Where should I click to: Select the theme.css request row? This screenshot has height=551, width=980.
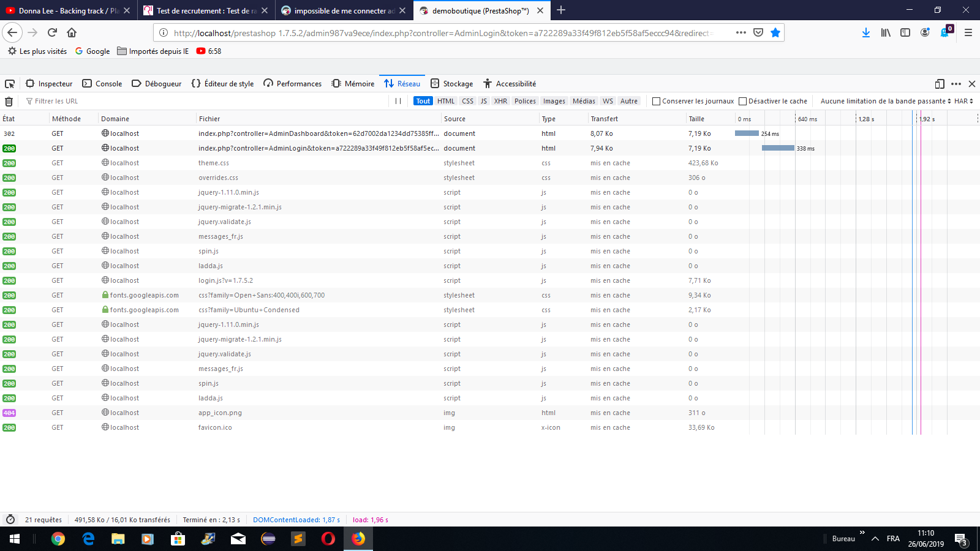[x=490, y=163]
